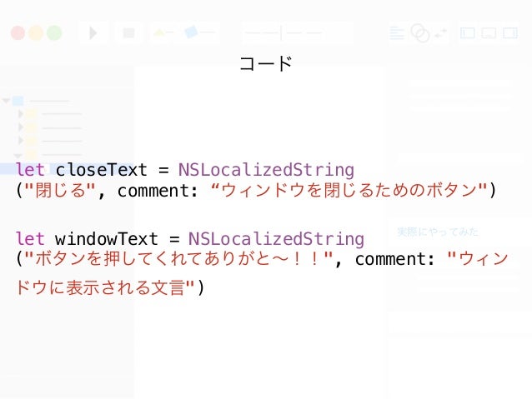Select the topmost yellow group folder
The image size is (532, 399).
(x=31, y=114)
